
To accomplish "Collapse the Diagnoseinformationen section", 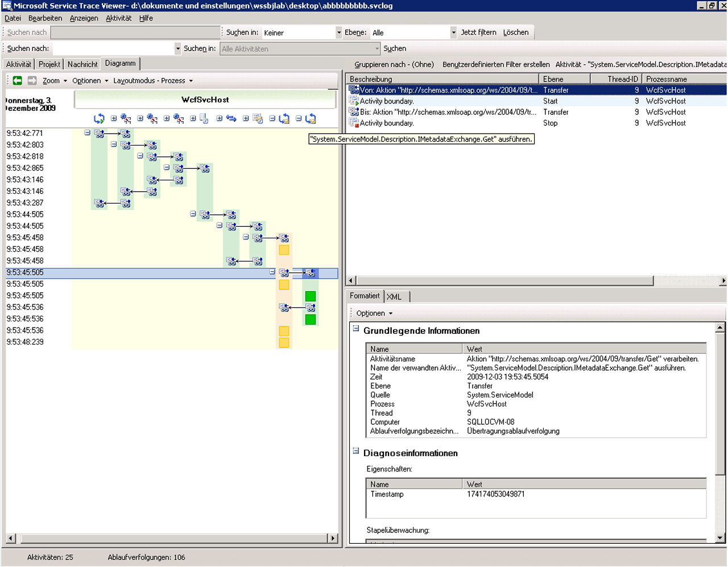I will pos(356,451).
